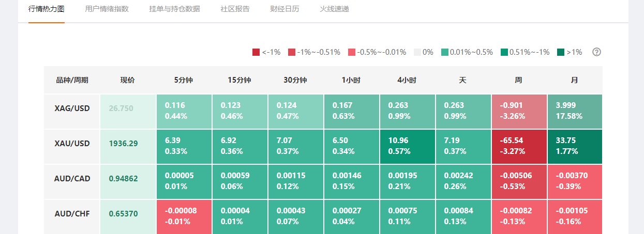Click the 周 column header
This screenshot has height=234, width=644.
coord(519,80)
